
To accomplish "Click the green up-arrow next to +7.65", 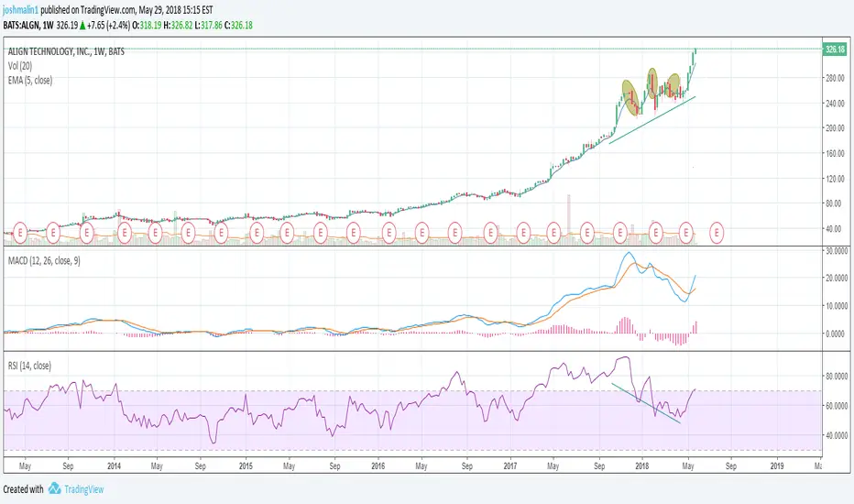I will [82, 25].
